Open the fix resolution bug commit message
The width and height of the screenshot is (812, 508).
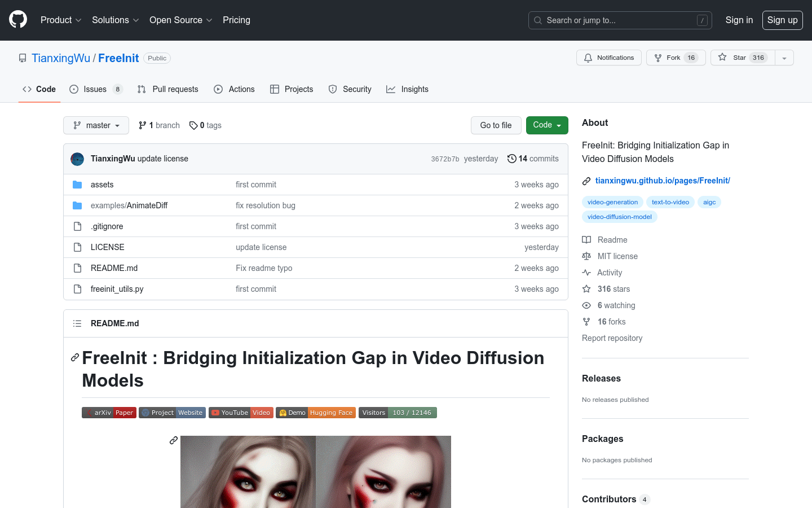pos(266,205)
